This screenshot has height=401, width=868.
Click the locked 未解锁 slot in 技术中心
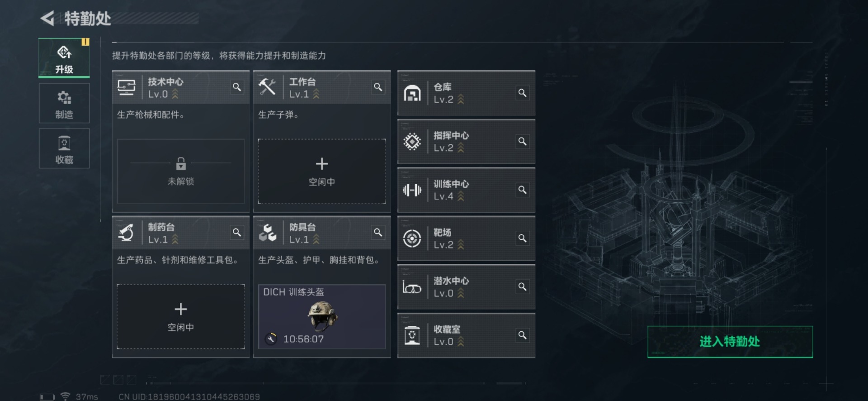click(x=181, y=171)
